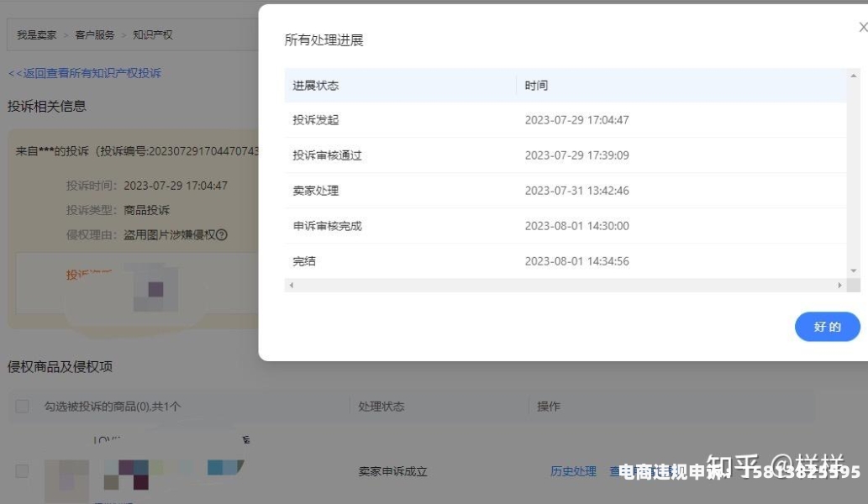Toggle the 勾选被投诉的商品 header checkbox
Screen dimensions: 868x504
(22, 407)
